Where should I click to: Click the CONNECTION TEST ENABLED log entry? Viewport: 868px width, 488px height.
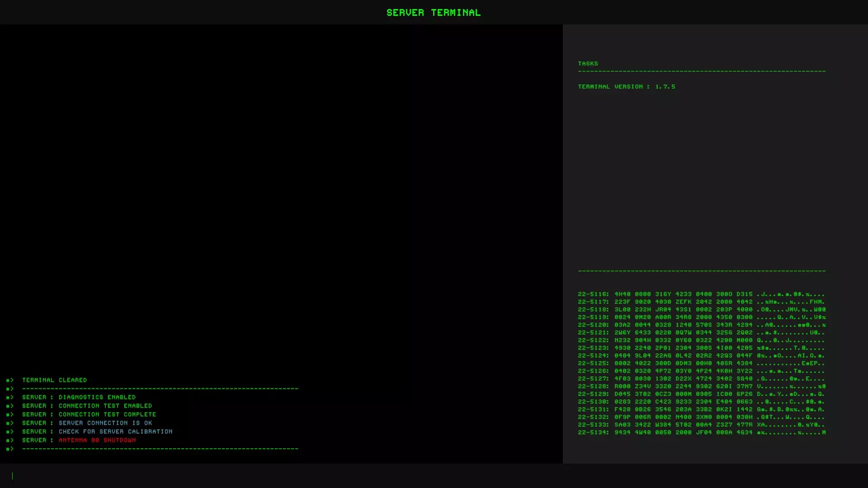coord(105,406)
